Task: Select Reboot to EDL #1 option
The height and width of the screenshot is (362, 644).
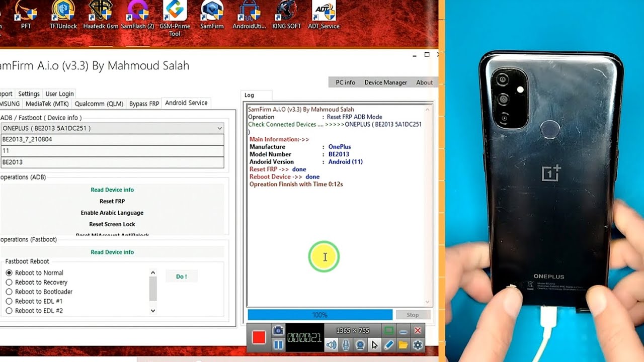Action: 34,301
